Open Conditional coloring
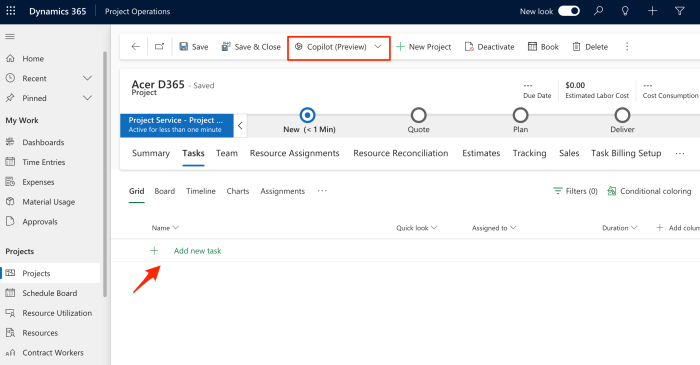The image size is (700, 365). pos(649,191)
